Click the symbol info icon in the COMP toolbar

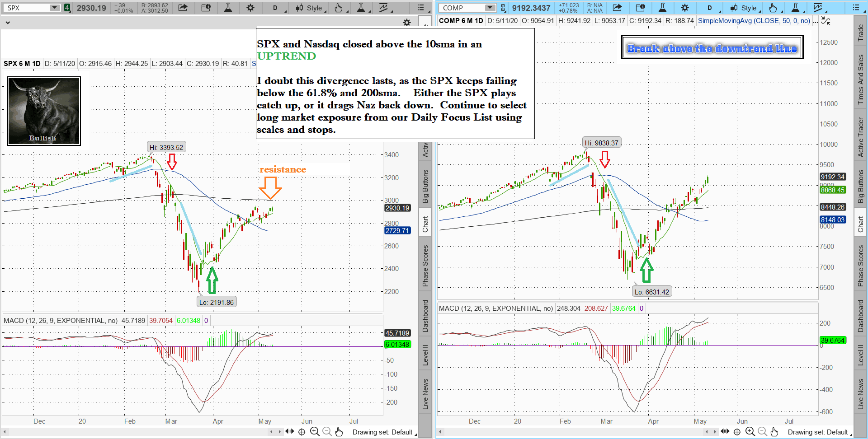pyautogui.click(x=640, y=8)
